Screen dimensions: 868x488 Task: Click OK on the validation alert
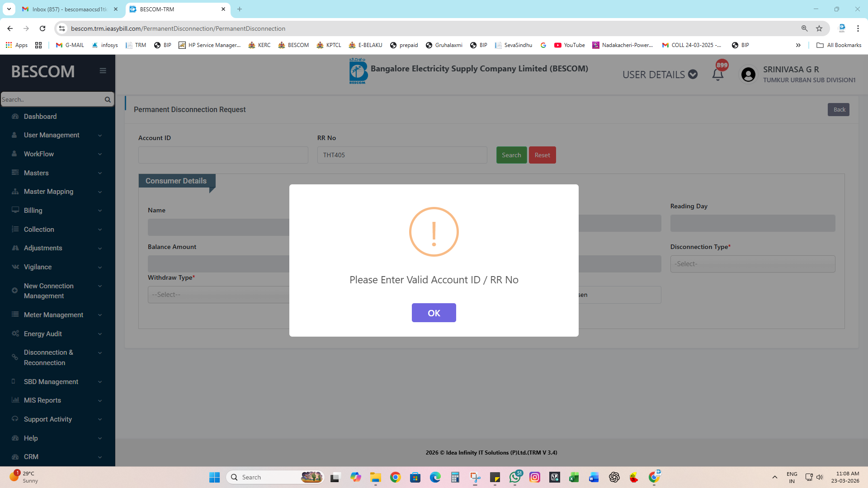click(434, 313)
